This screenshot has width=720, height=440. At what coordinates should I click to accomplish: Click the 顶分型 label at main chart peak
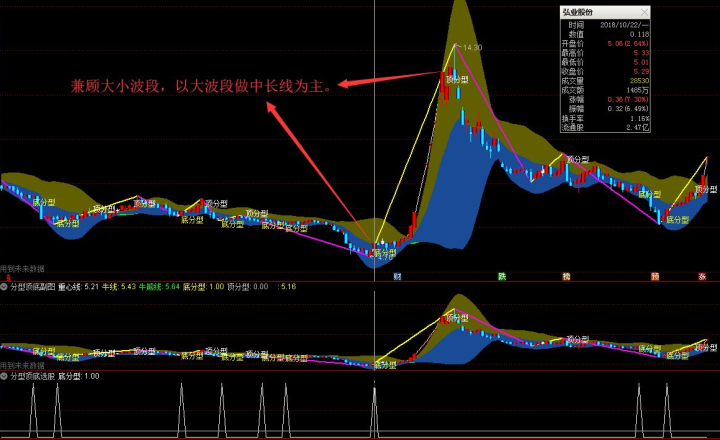point(458,80)
